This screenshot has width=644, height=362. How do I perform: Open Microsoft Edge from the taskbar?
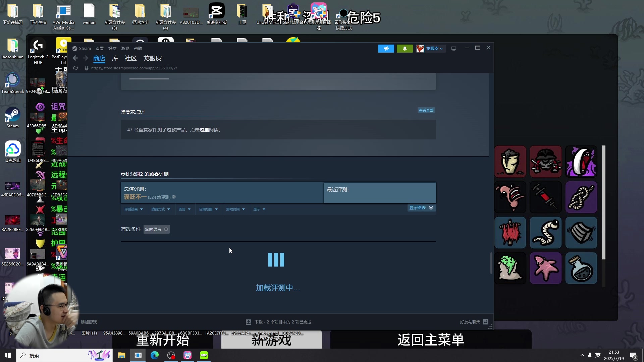pos(155,355)
